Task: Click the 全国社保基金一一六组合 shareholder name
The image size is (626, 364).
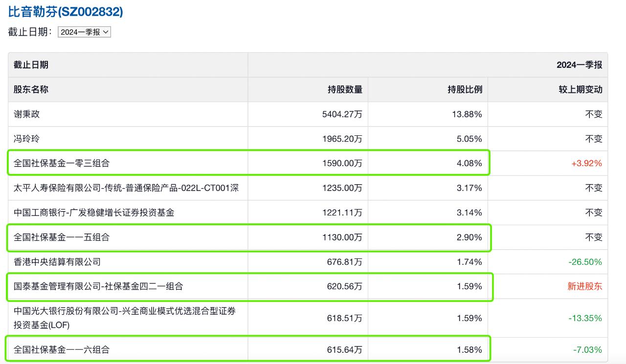Action: (62, 350)
